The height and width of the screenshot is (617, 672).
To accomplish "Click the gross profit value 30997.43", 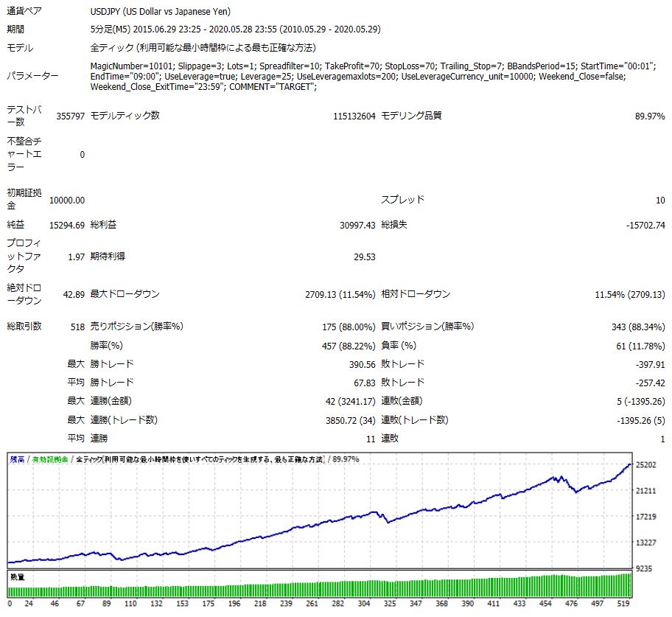I will [357, 226].
